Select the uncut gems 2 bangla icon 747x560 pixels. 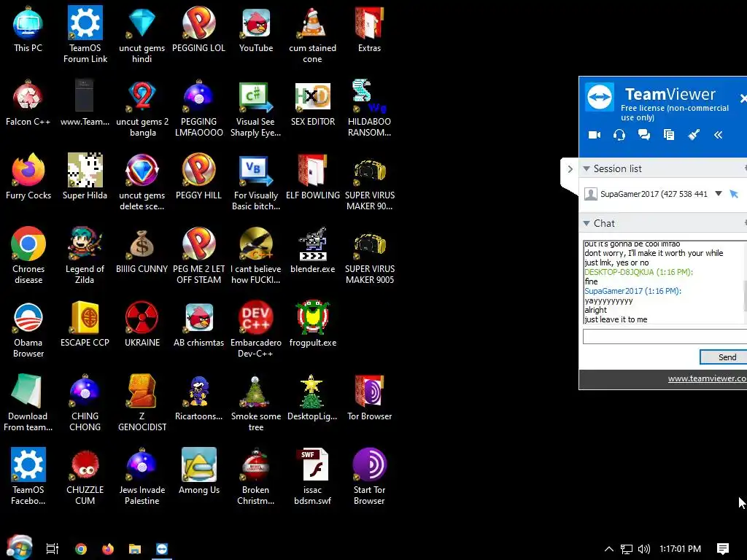coord(142,109)
